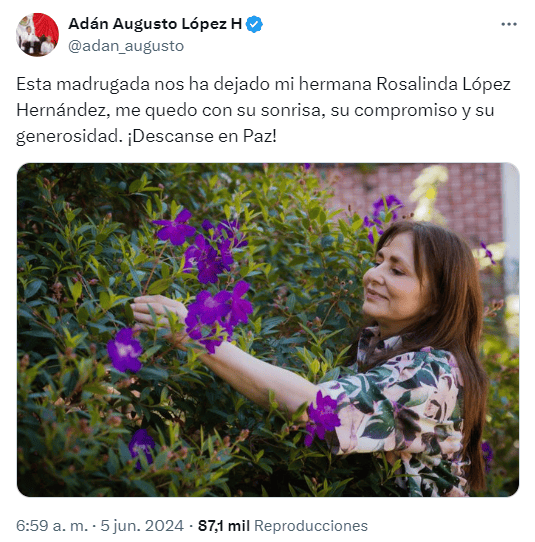Click the 6:59 a. m. timestamp
This screenshot has height=542, width=535.
coord(52,526)
